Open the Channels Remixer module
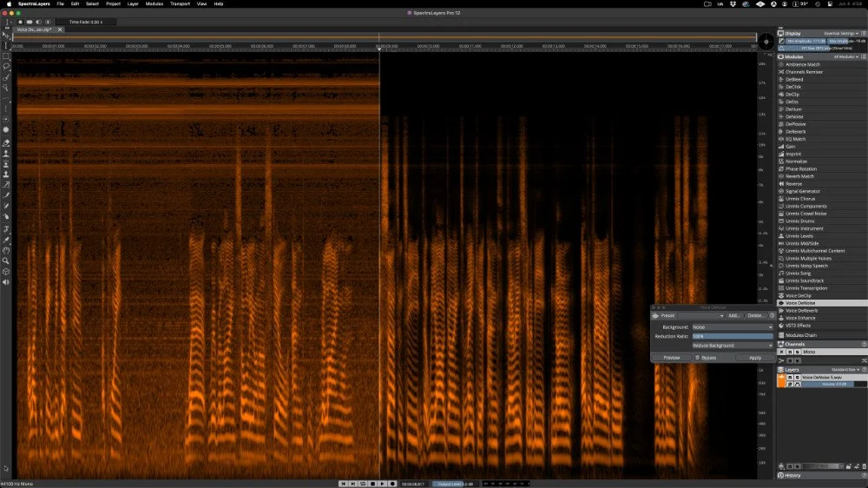The width and height of the screenshot is (868, 488). point(804,72)
